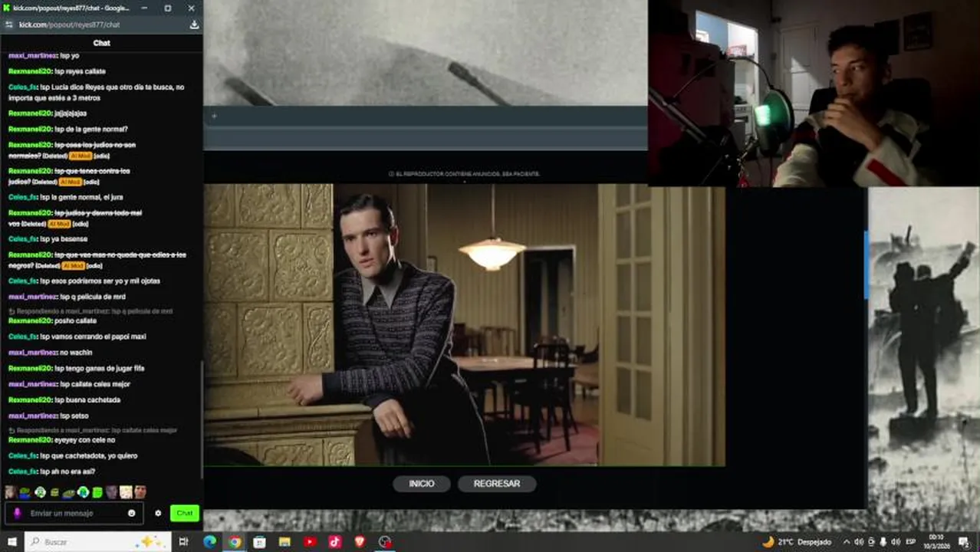Click the download icon in the popout address bar

click(x=194, y=25)
